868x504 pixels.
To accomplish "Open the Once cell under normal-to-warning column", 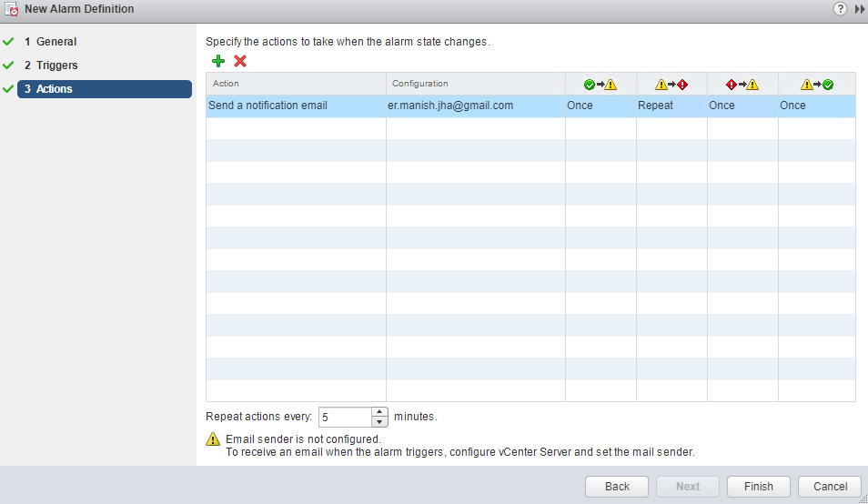I will (x=601, y=106).
